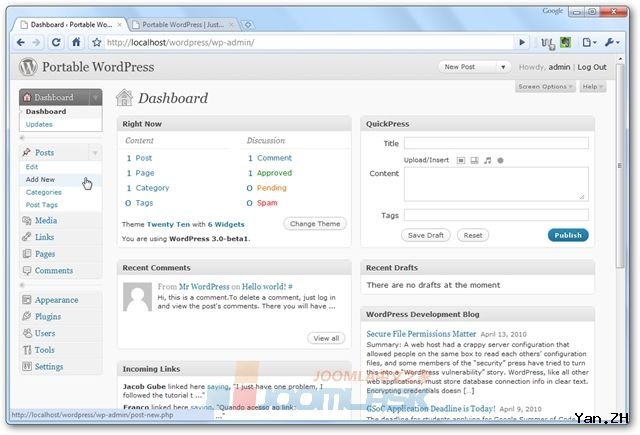Click the Add Video upload icon

[474, 160]
